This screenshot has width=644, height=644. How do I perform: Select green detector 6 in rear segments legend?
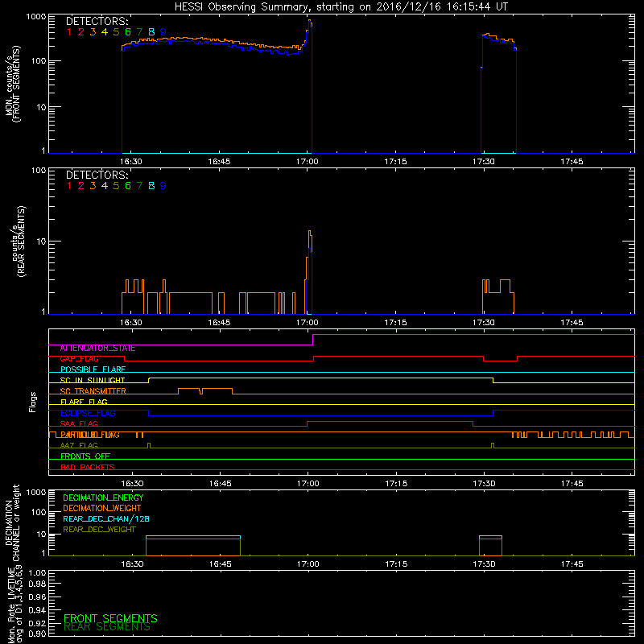pos(128,186)
